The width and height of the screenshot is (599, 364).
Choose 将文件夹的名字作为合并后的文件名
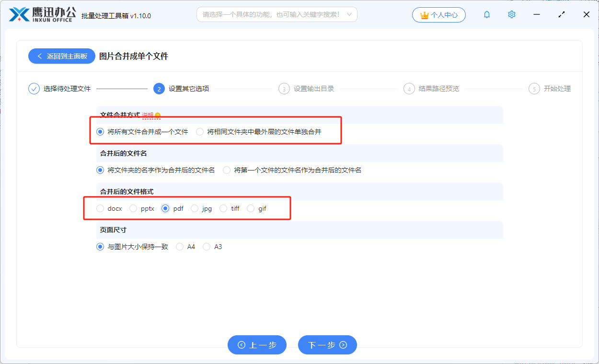156,170
